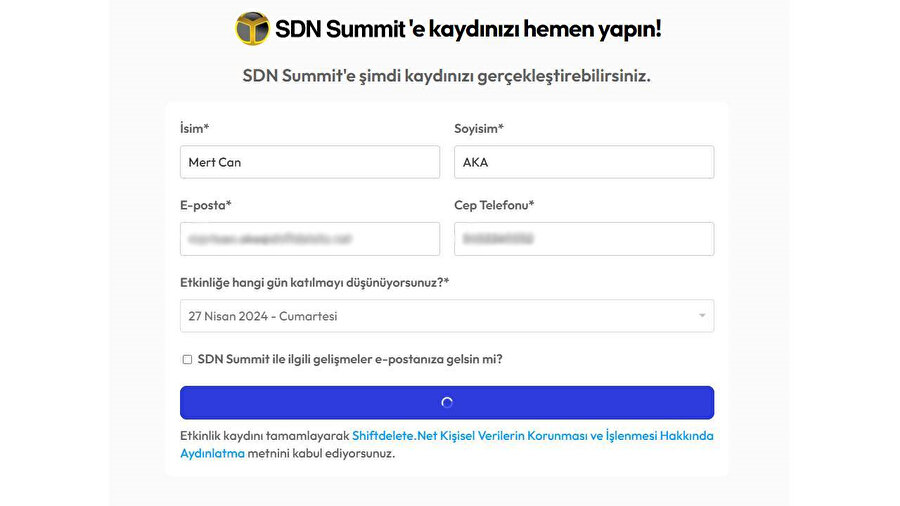Click the small arrow of the day selector
The image size is (900, 506).
(x=702, y=316)
